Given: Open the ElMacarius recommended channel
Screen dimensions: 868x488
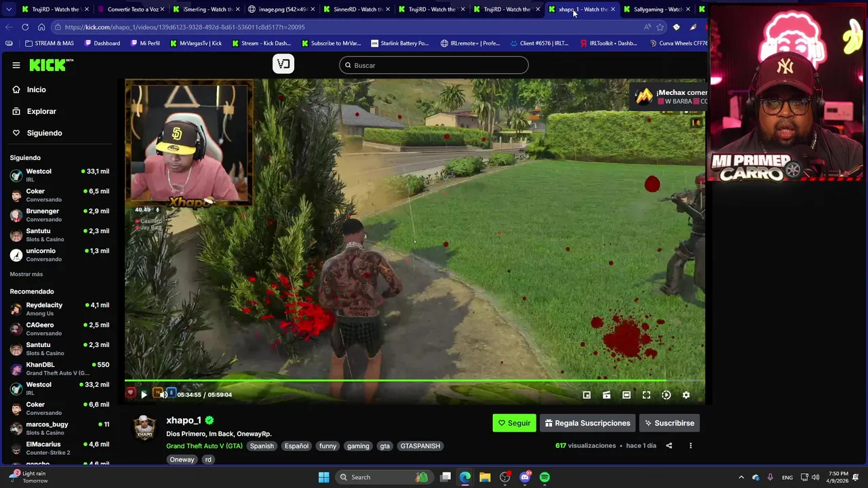Looking at the screenshot, I should tap(60, 448).
